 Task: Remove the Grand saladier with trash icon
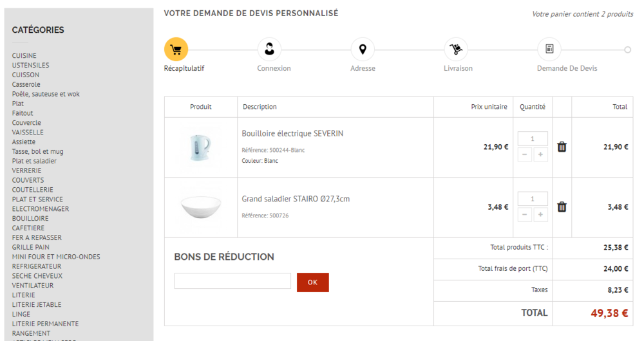562,207
